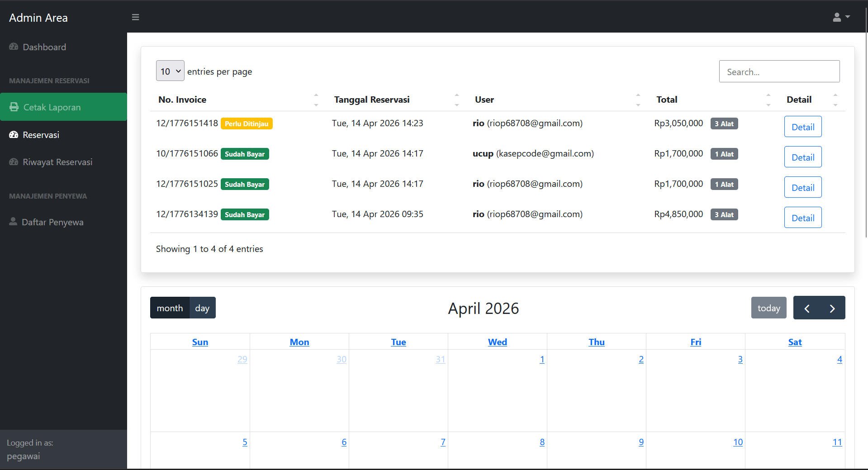Click the Riwayat Reservasi gauge icon
Image resolution: width=868 pixels, height=470 pixels.
(14, 161)
